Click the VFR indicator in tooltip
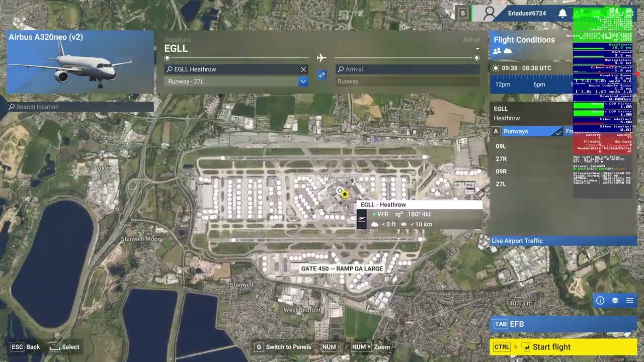Image resolution: width=644 pixels, height=362 pixels. (x=379, y=214)
